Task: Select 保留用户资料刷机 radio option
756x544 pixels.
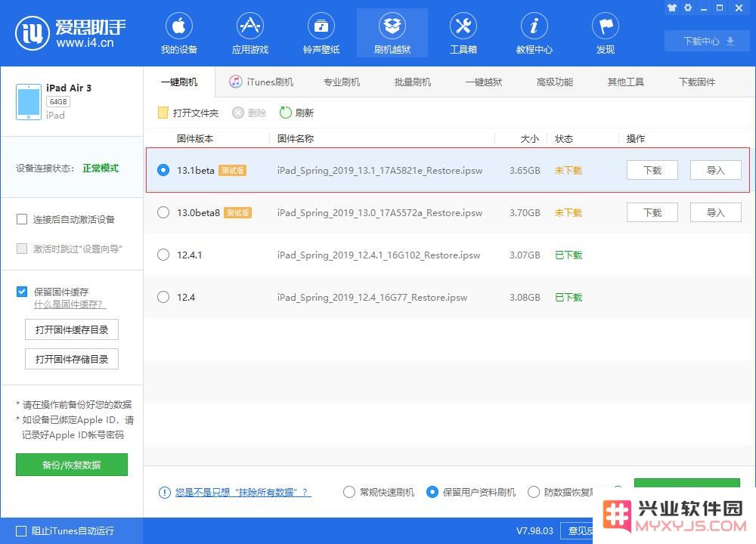Action: (x=432, y=492)
